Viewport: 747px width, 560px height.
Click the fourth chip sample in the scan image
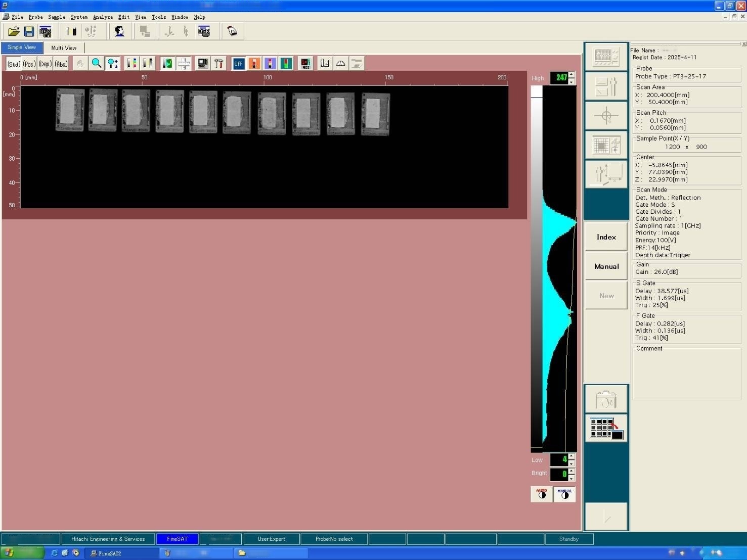(x=169, y=111)
